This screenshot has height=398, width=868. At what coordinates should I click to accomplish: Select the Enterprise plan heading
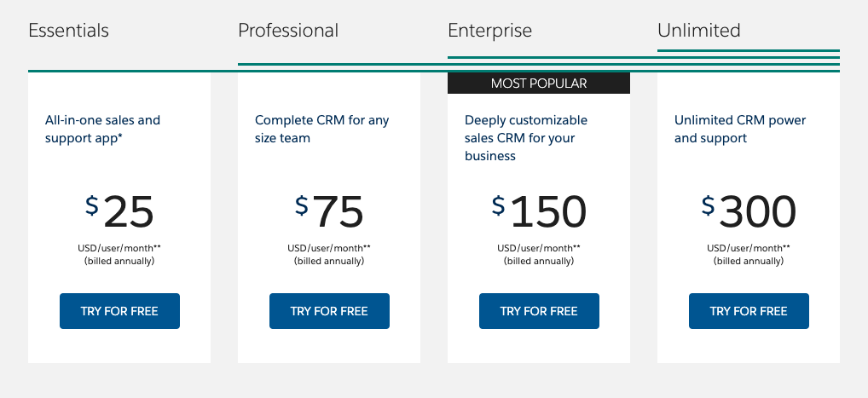pyautogui.click(x=490, y=31)
